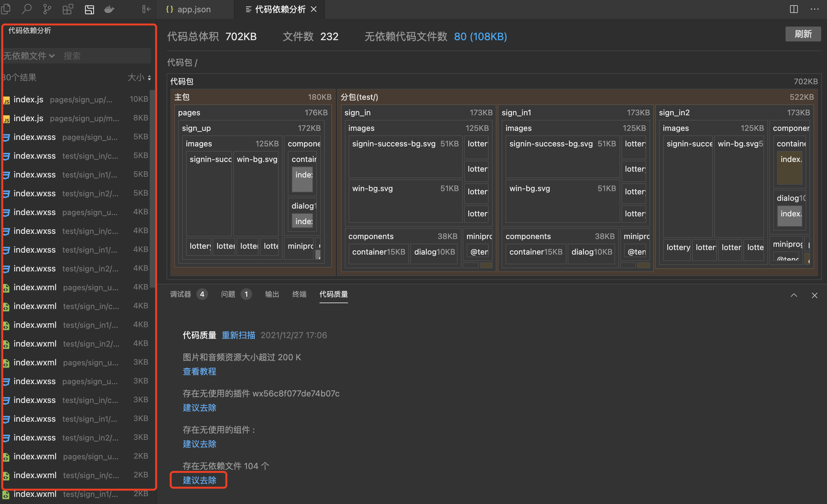Click the 重新扫描 link
Viewport: 827px width, 504px height.
238,335
